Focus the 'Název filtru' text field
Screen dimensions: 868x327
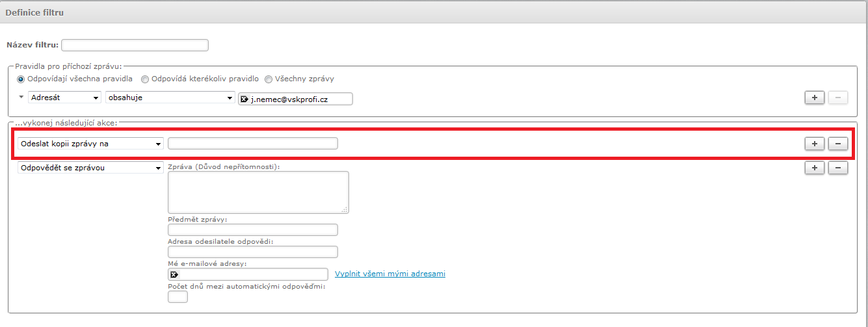point(135,45)
